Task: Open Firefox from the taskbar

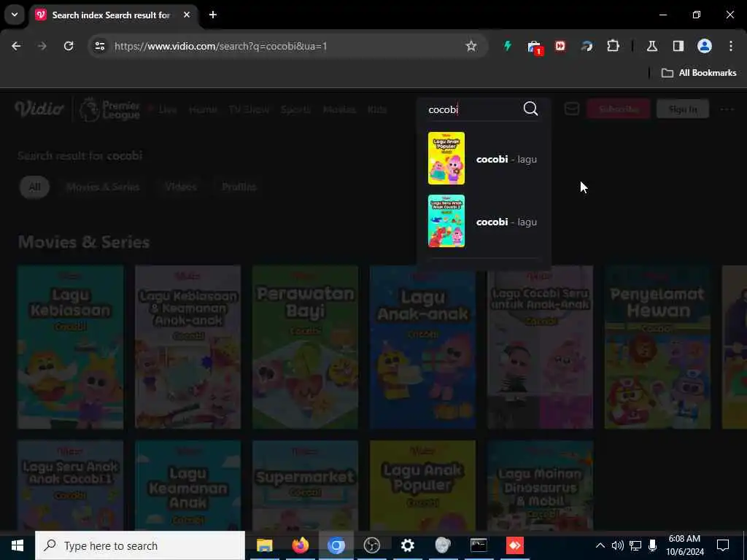Action: point(300,545)
